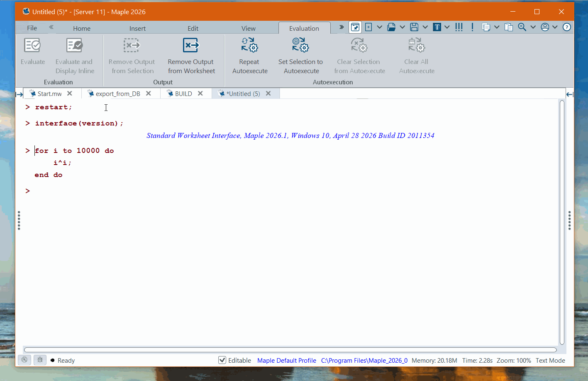Click the 'Text Mode' status bar entry

[x=550, y=361]
